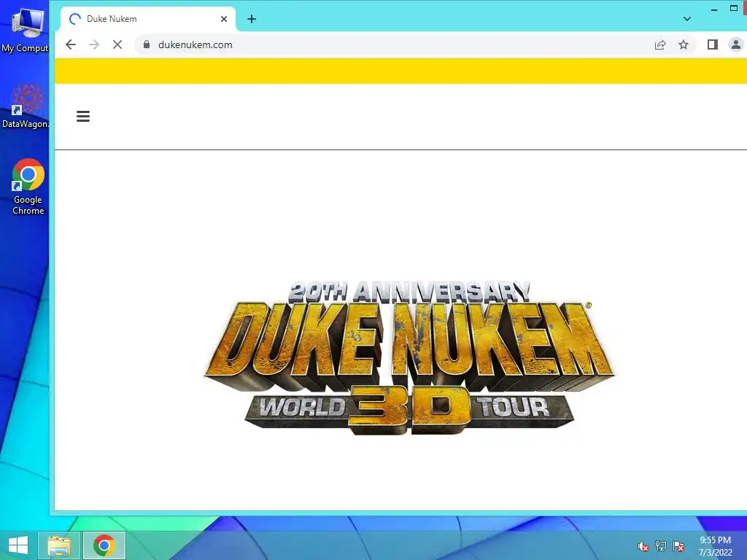This screenshot has width=747, height=560.
Task: Open a new tab with plus button
Action: (252, 19)
